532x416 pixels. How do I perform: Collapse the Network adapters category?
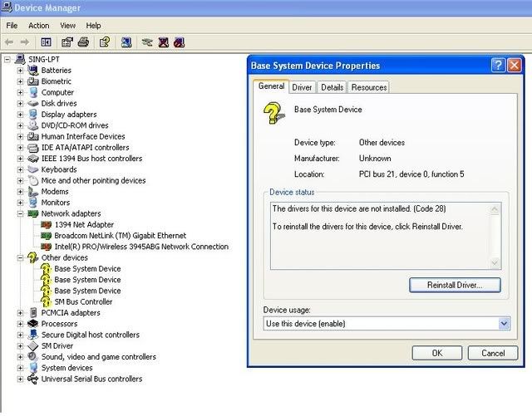coord(20,213)
